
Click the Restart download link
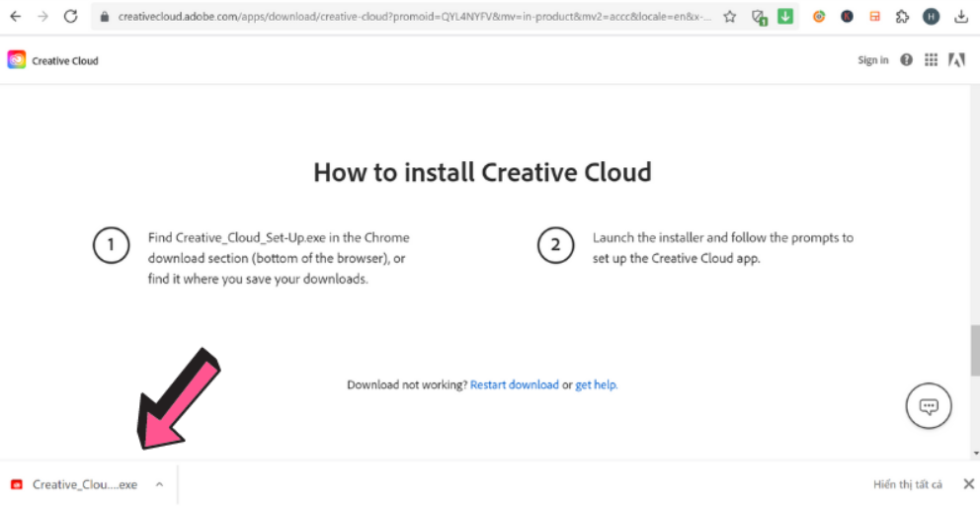[514, 384]
